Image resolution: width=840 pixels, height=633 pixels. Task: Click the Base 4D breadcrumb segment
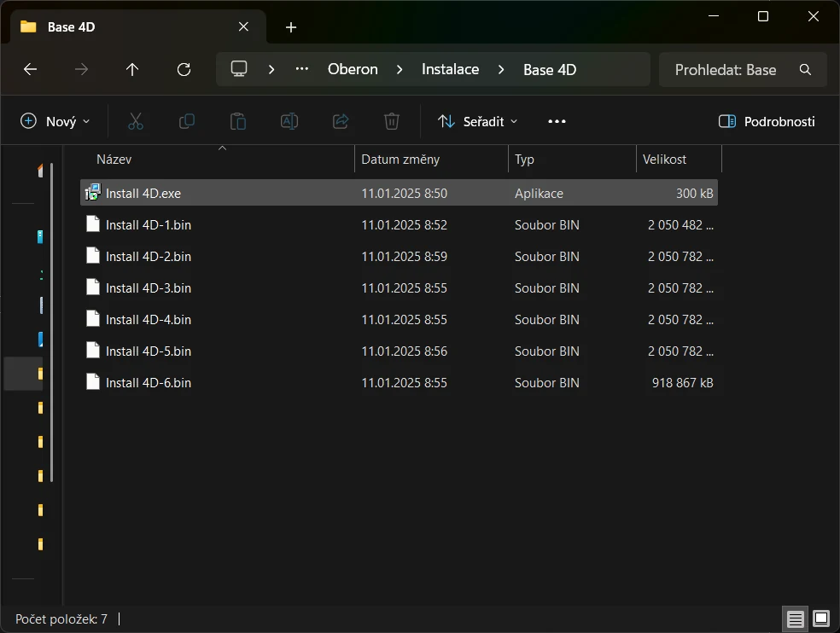[x=550, y=70]
